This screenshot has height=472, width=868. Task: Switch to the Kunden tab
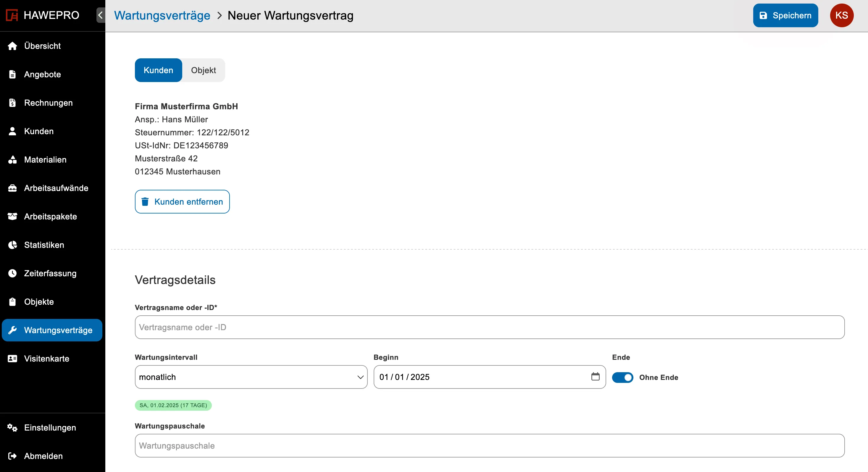[158, 70]
